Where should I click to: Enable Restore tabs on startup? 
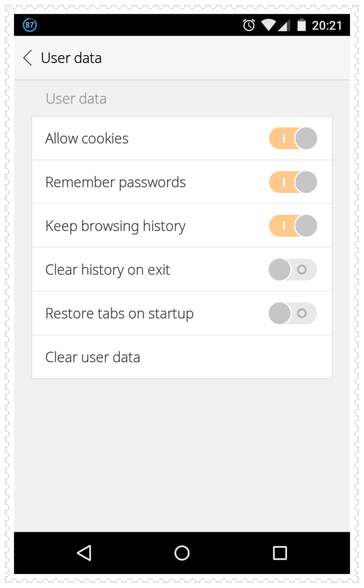(293, 313)
